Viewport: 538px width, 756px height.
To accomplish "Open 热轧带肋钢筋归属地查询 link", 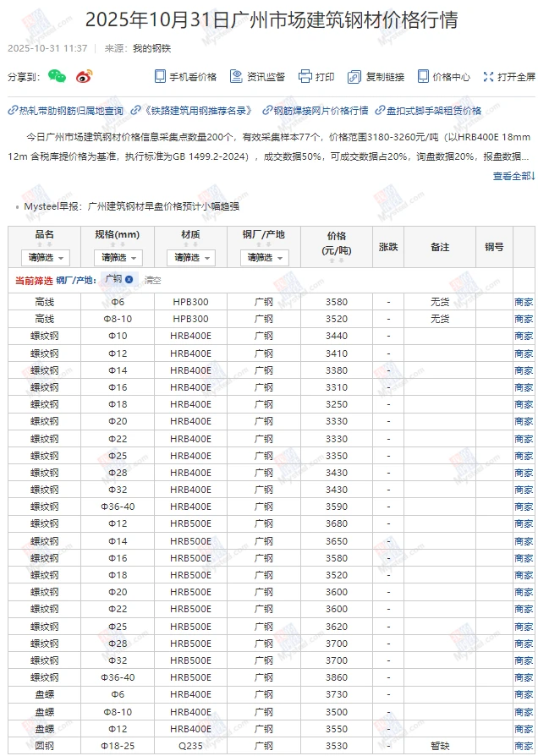I will point(66,111).
